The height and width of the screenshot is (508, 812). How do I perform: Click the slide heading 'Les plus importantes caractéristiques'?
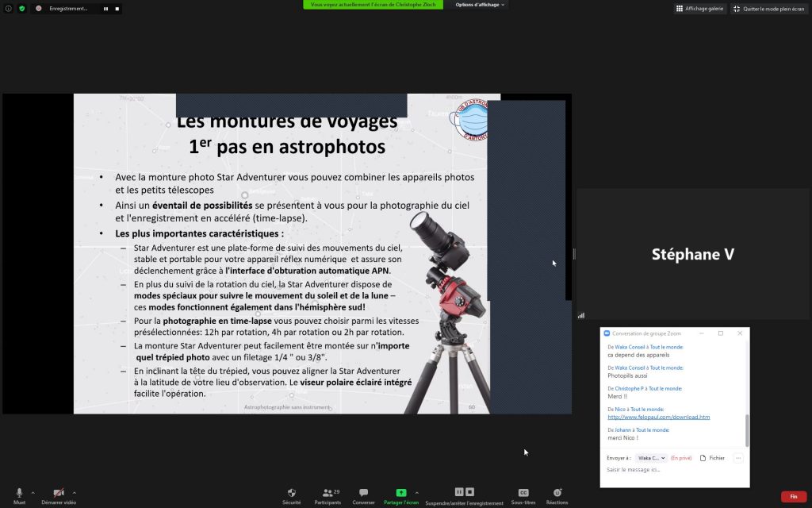199,234
